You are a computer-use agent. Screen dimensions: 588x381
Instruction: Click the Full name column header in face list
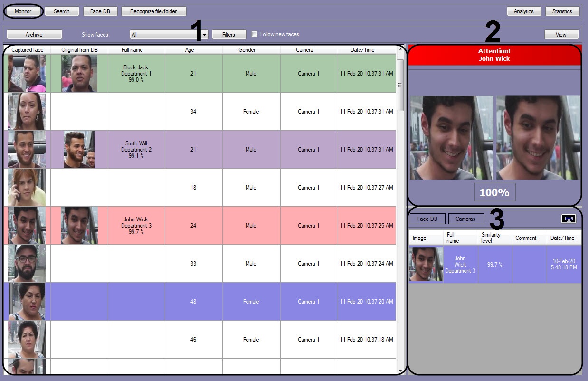pyautogui.click(x=132, y=50)
